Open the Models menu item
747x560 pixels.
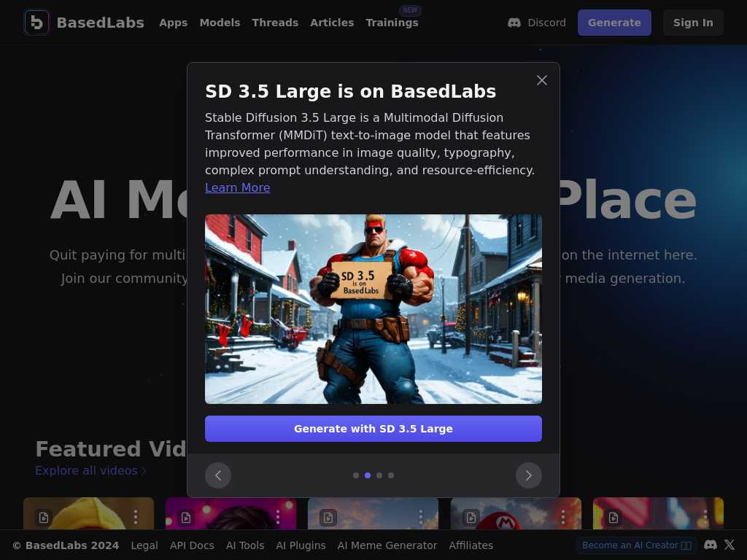pyautogui.click(x=220, y=23)
